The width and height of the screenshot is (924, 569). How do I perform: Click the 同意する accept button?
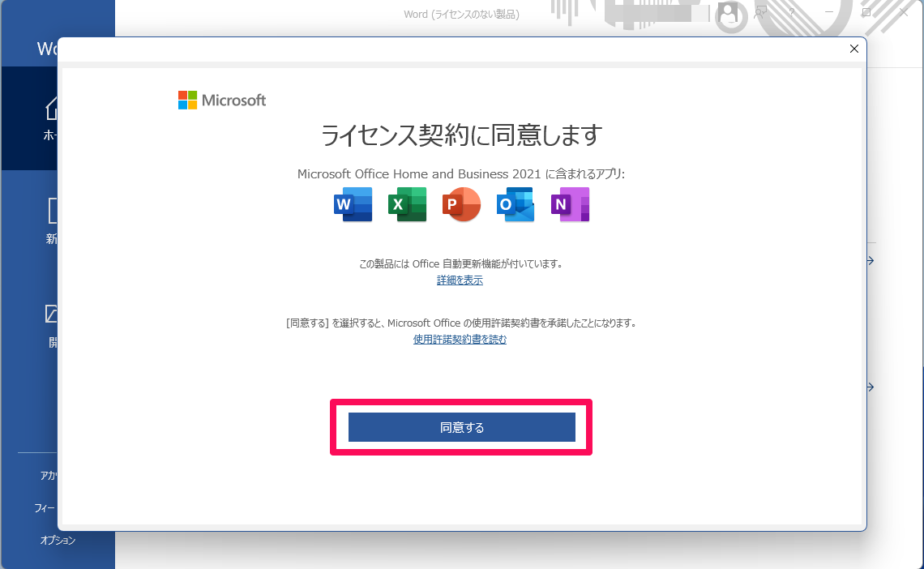461,427
